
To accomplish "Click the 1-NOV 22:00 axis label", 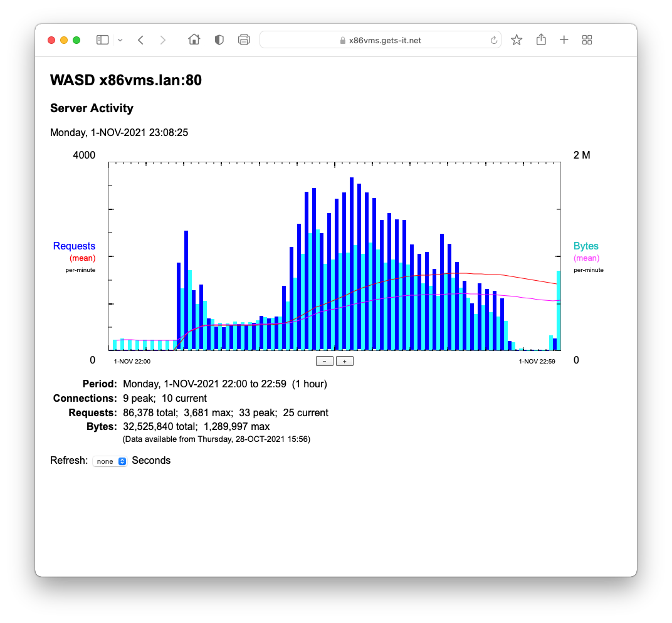I will point(132,361).
